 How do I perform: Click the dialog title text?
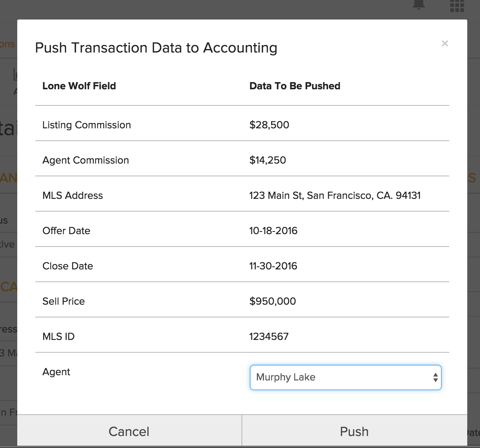coord(156,48)
